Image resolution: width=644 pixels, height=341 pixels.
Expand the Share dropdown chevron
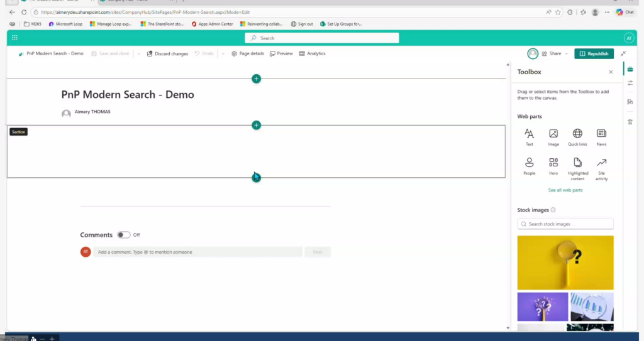click(567, 54)
